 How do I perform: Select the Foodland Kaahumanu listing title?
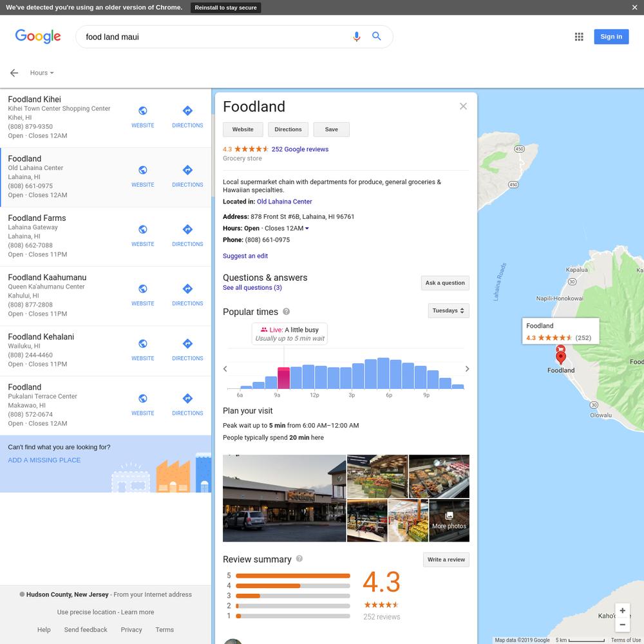pos(47,278)
